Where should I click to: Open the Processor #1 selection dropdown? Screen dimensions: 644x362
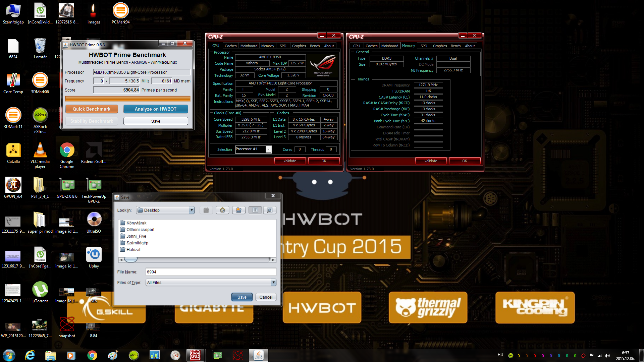pyautogui.click(x=268, y=149)
